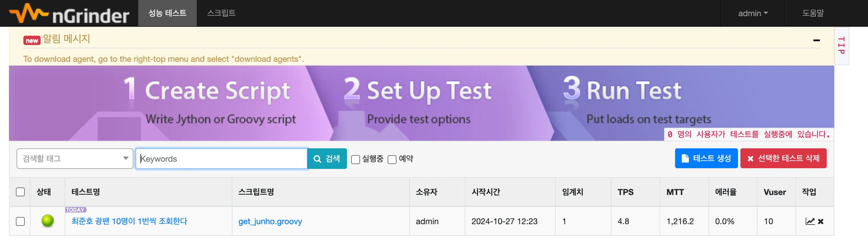The width and height of the screenshot is (868, 241).
Task: Click the 선택한 테스트 삭제 button
Action: click(x=783, y=158)
